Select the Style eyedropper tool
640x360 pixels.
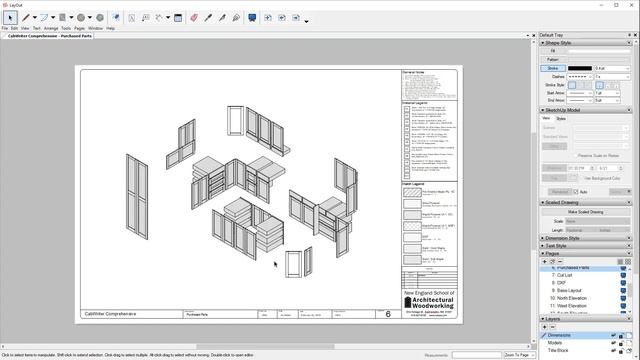coord(208,18)
